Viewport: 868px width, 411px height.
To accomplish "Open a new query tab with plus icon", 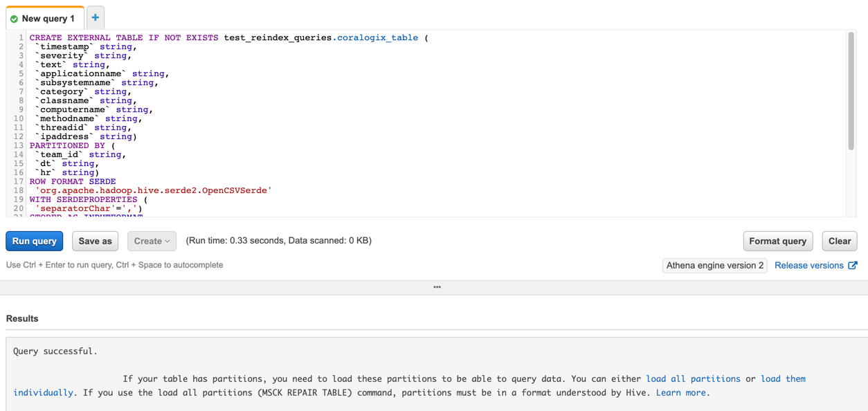I will 96,18.
